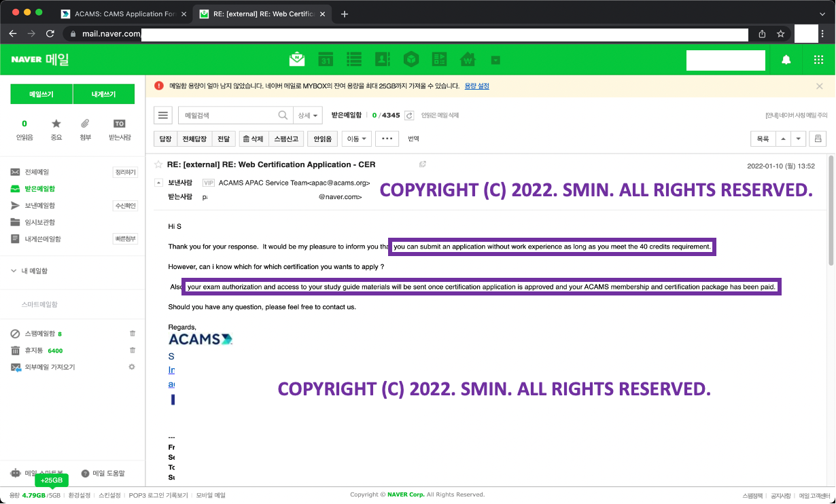Filter unread mail via 안읽음 counter
Image resolution: width=836 pixels, height=504 pixels.
pyautogui.click(x=24, y=130)
